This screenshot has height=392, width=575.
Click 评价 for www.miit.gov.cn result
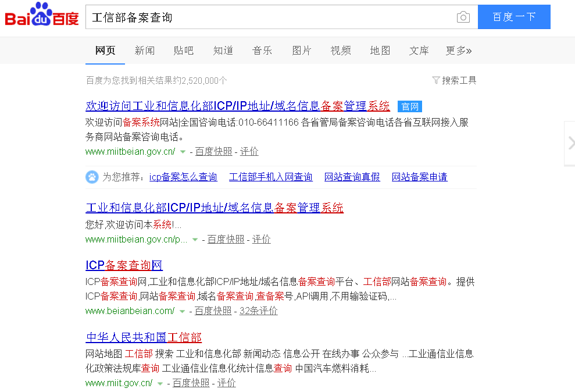227,383
